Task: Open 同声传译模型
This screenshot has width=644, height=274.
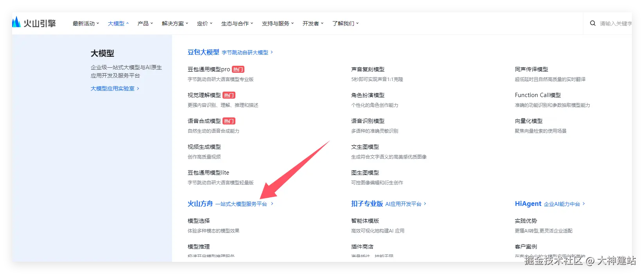Action: click(x=531, y=69)
